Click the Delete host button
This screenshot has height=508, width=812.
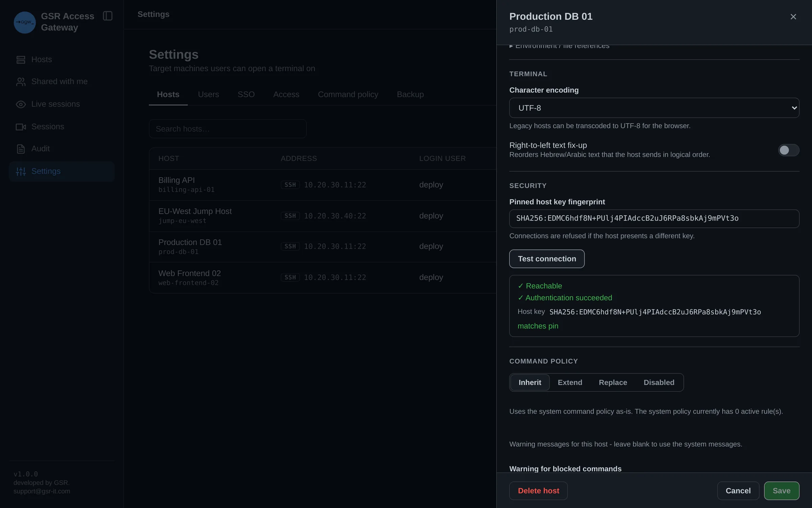(538, 491)
